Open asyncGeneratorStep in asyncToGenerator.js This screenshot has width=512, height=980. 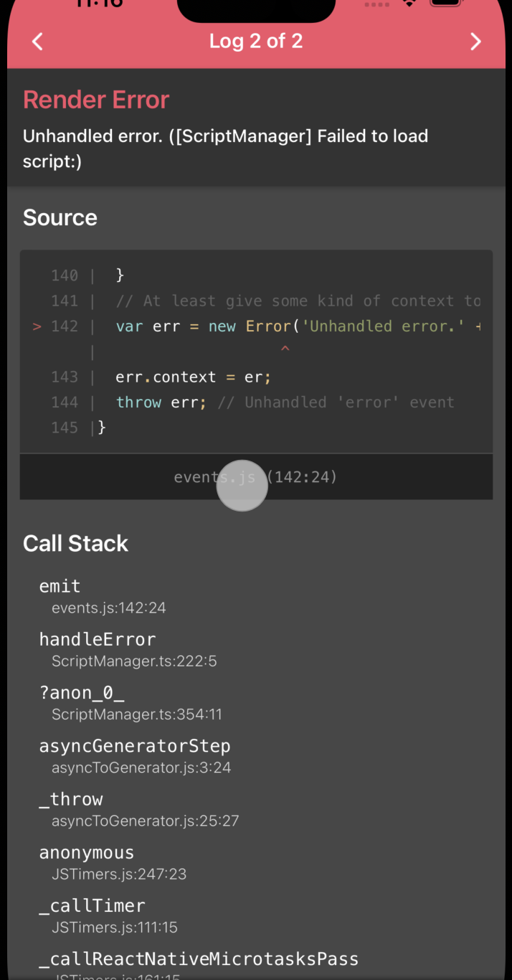(143, 755)
